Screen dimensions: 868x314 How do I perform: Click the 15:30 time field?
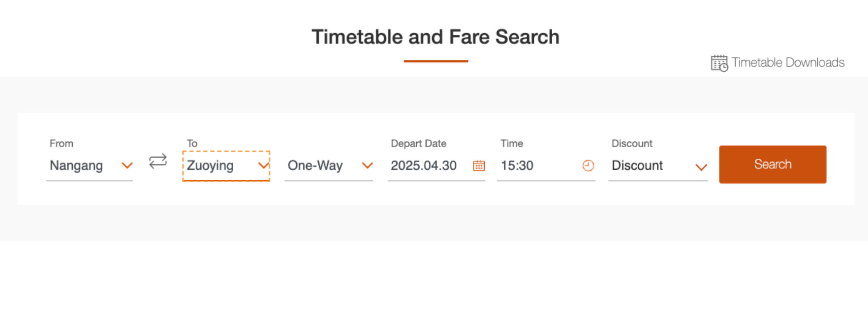546,166
